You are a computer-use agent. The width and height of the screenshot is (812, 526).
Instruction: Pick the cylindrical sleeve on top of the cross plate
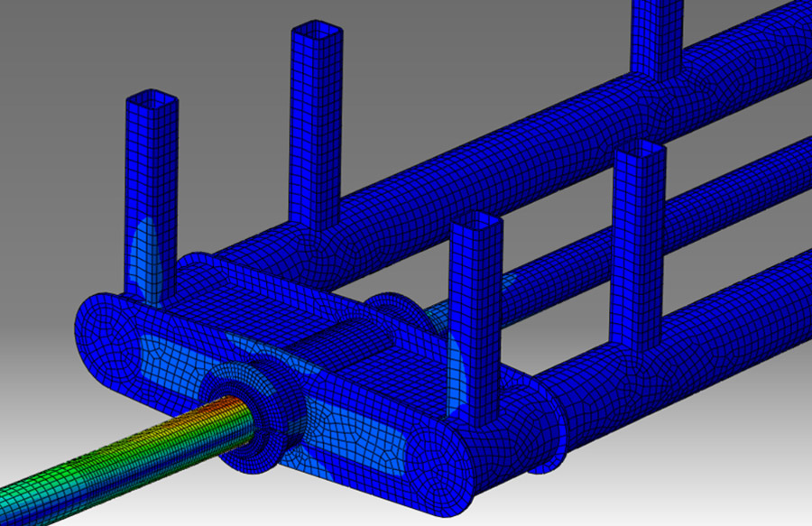[339, 343]
